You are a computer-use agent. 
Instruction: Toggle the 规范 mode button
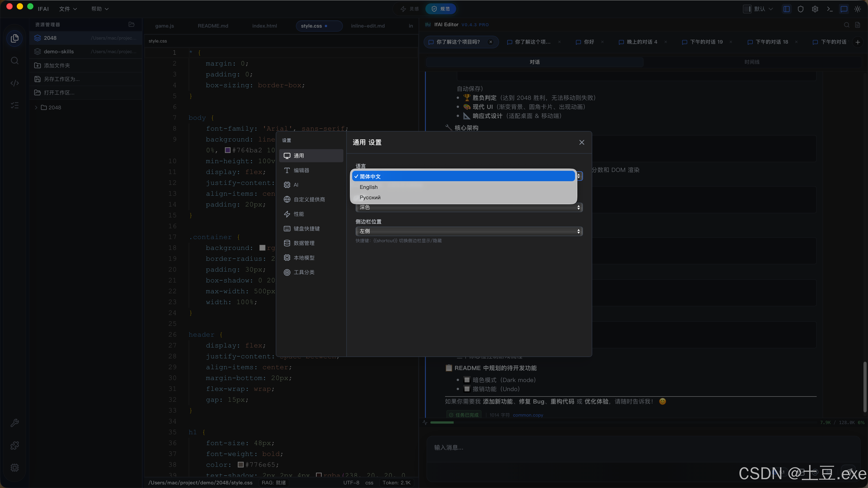(x=441, y=9)
